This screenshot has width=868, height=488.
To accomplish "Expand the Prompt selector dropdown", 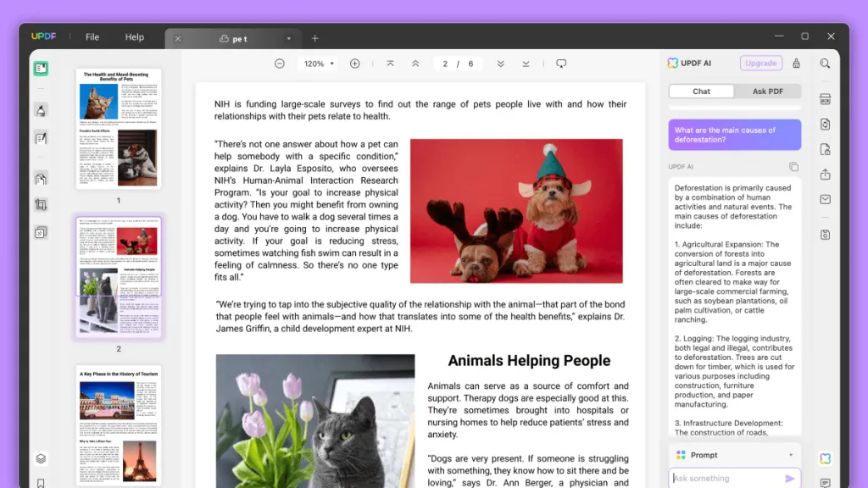I will click(x=791, y=455).
